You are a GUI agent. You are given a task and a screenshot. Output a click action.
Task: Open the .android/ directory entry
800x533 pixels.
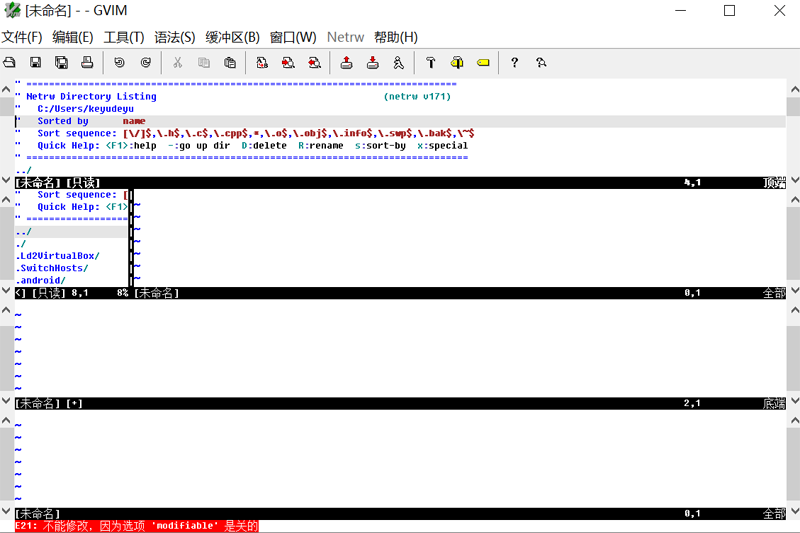(x=41, y=281)
